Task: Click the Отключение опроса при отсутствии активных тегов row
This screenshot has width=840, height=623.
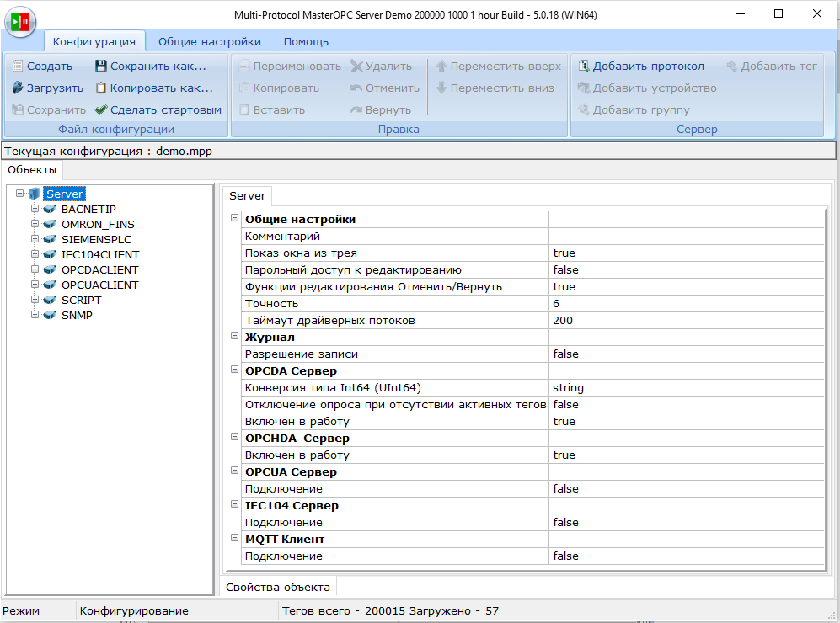Action: [x=533, y=405]
